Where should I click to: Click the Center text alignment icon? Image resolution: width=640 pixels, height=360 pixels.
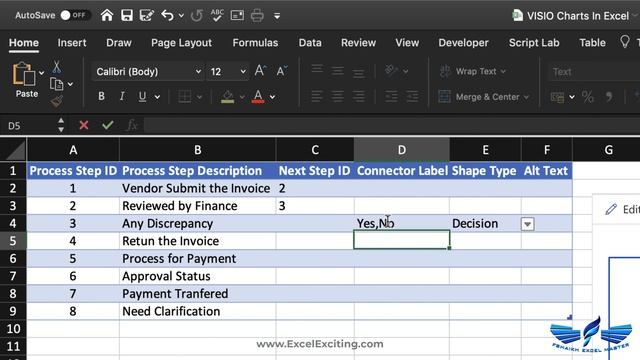click(338, 97)
